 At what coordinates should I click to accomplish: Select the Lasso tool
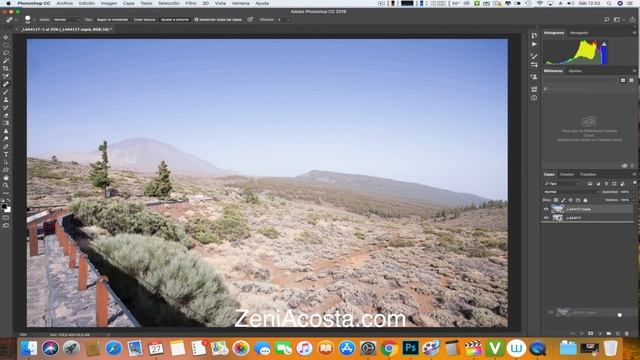click(6, 53)
